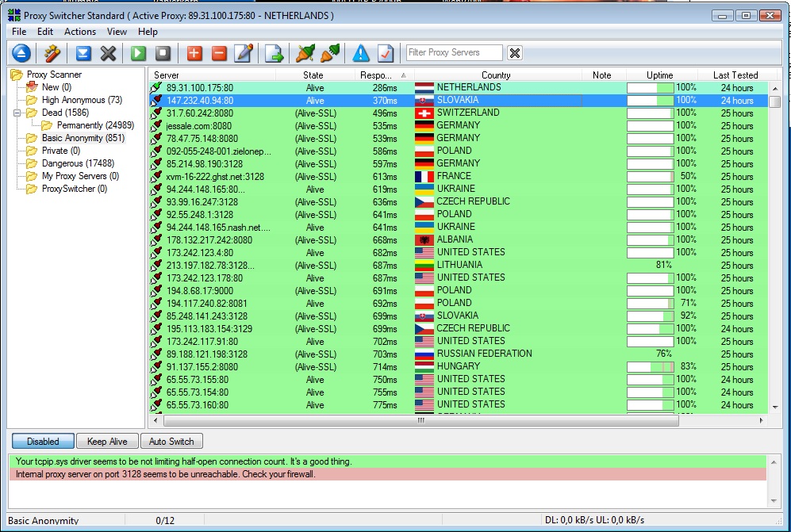Open the File menu
The image size is (791, 532).
pos(19,31)
